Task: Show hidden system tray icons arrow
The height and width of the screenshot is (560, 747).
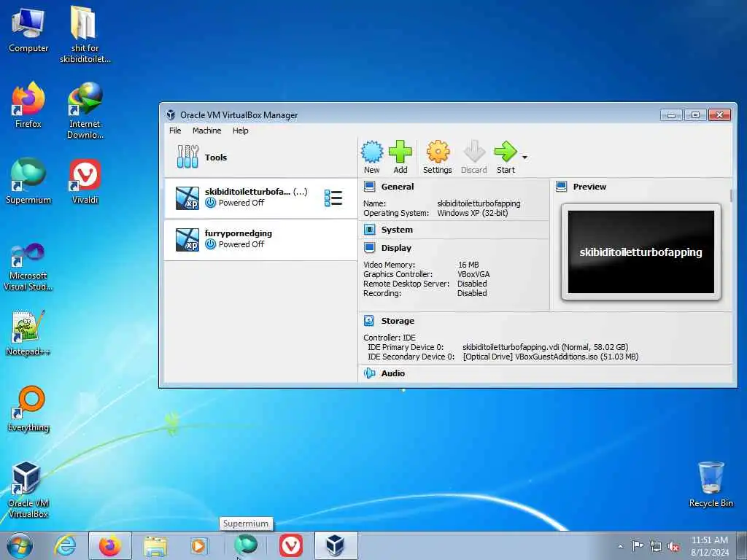Action: [x=620, y=547]
